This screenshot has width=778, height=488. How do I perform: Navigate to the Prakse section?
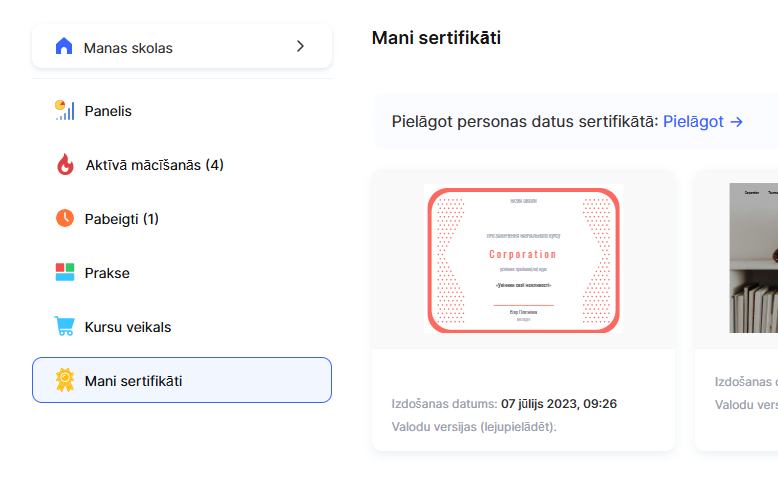coord(107,273)
